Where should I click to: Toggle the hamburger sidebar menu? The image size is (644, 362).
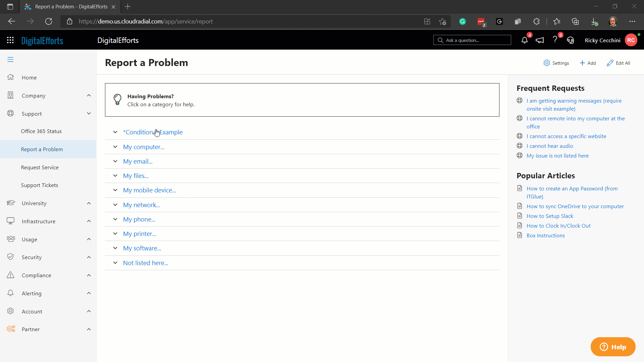point(10,60)
